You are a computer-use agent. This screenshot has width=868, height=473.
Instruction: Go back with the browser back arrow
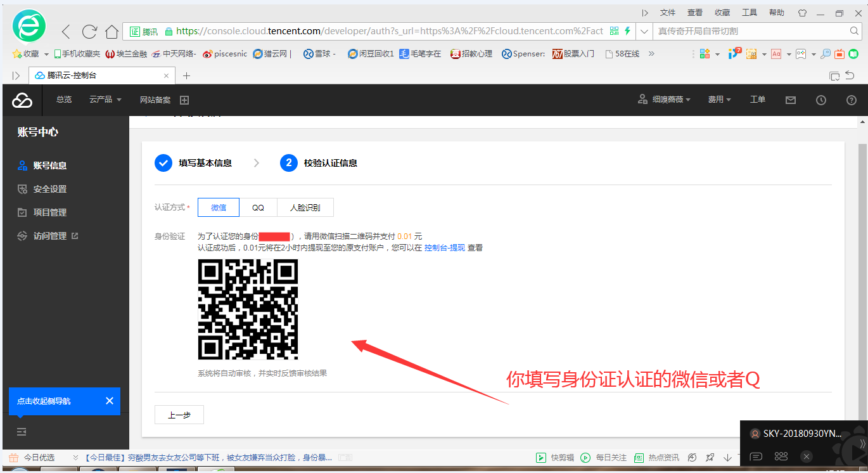(66, 31)
